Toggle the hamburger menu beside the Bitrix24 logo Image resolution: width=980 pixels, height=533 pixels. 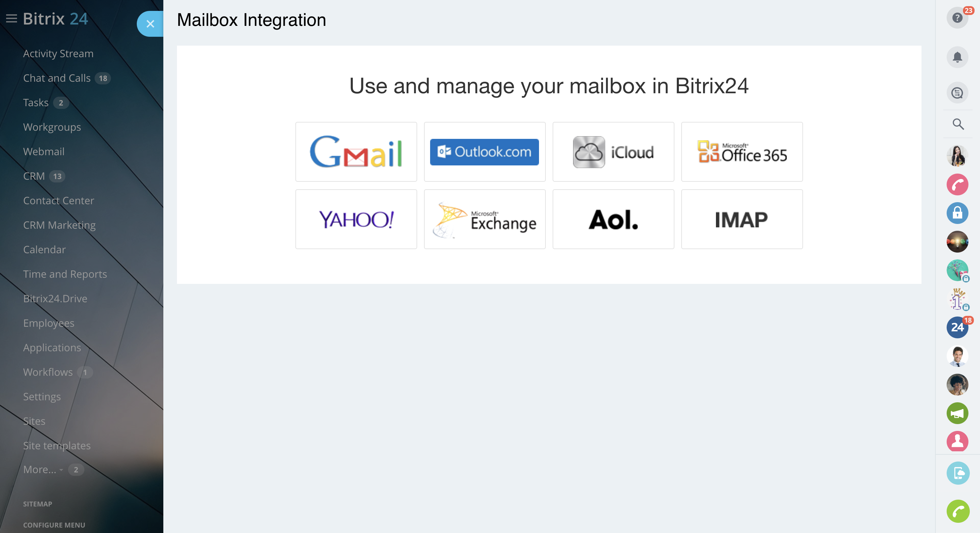12,19
